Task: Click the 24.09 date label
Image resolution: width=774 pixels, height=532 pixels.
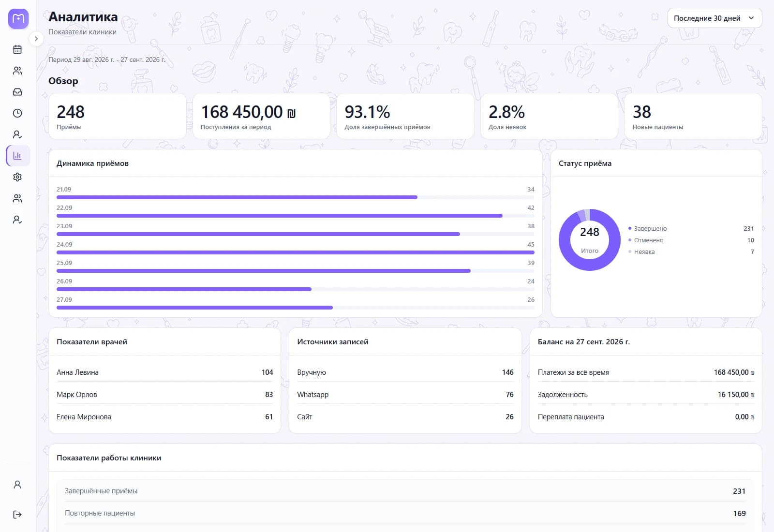Action: pyautogui.click(x=64, y=245)
